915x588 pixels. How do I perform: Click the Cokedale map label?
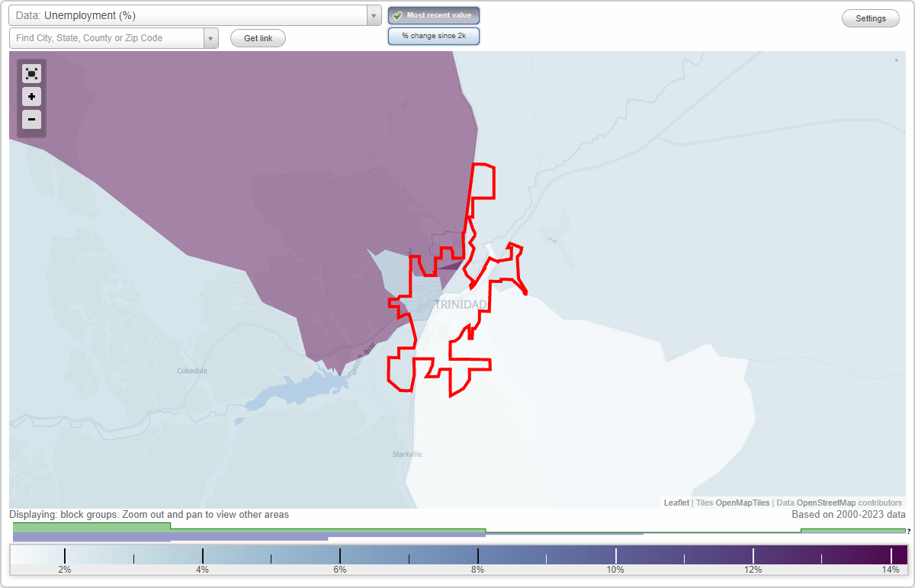pos(192,371)
